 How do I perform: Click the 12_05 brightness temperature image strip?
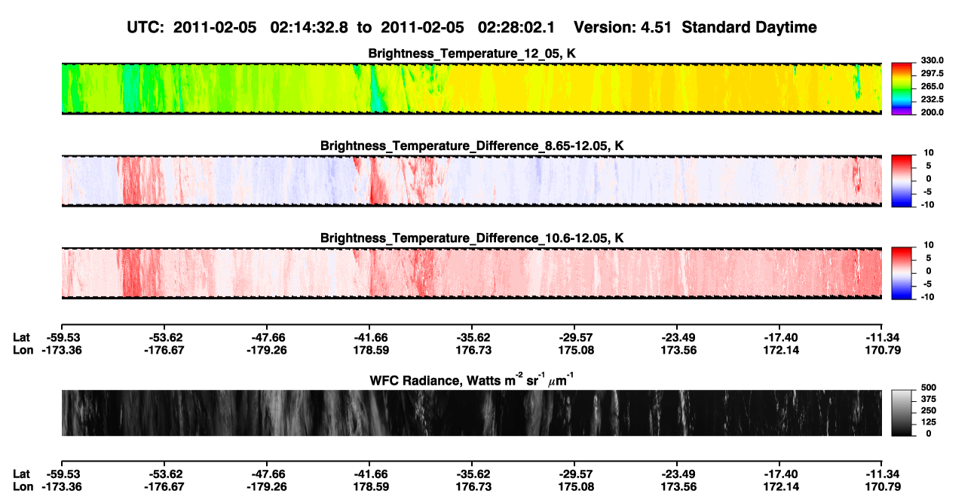coord(472,88)
